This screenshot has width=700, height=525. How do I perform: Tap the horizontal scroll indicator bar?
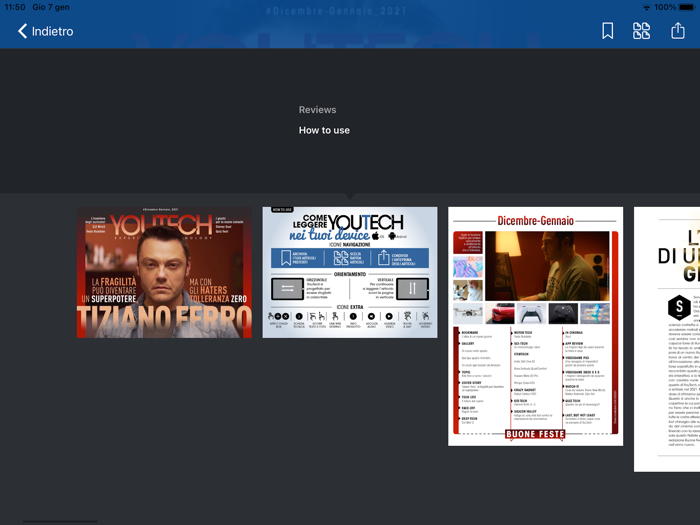click(60, 521)
